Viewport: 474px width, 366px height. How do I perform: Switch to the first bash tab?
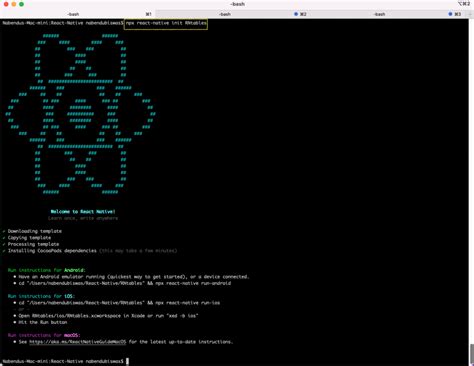click(x=78, y=14)
